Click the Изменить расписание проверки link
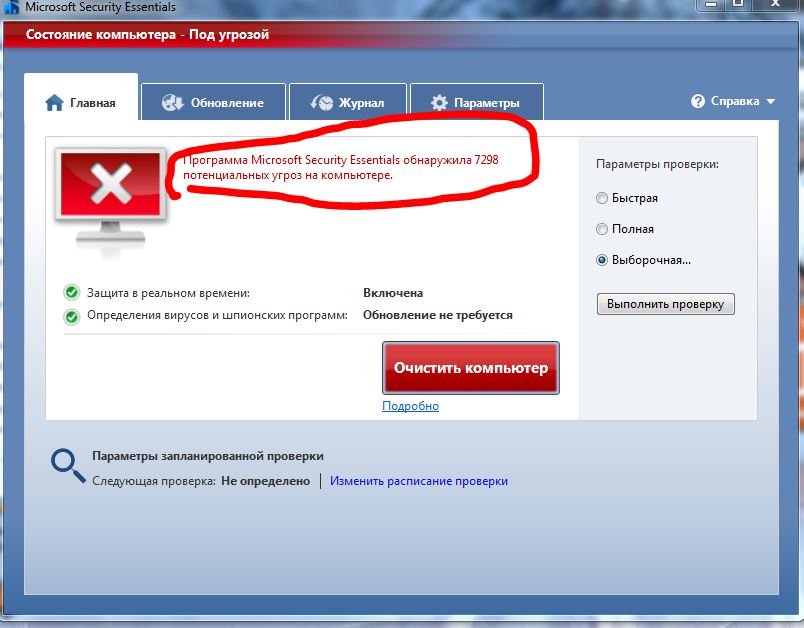 pyautogui.click(x=419, y=481)
